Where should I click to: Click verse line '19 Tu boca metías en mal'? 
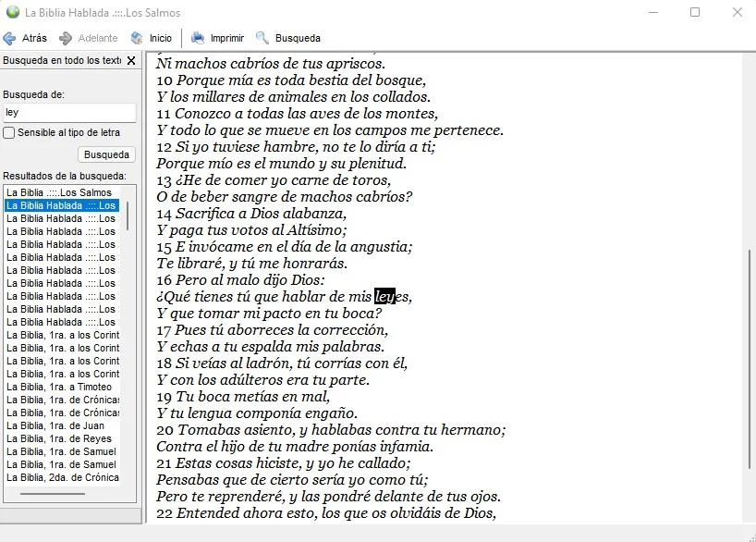coord(243,396)
